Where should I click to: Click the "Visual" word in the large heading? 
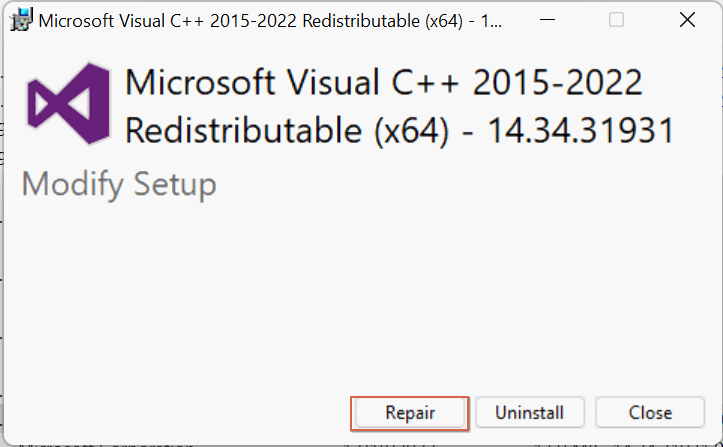coord(332,83)
